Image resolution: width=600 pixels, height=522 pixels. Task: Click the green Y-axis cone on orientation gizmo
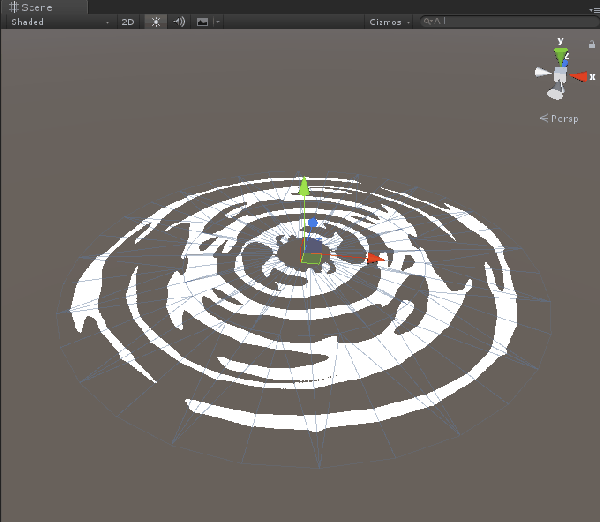tap(560, 53)
